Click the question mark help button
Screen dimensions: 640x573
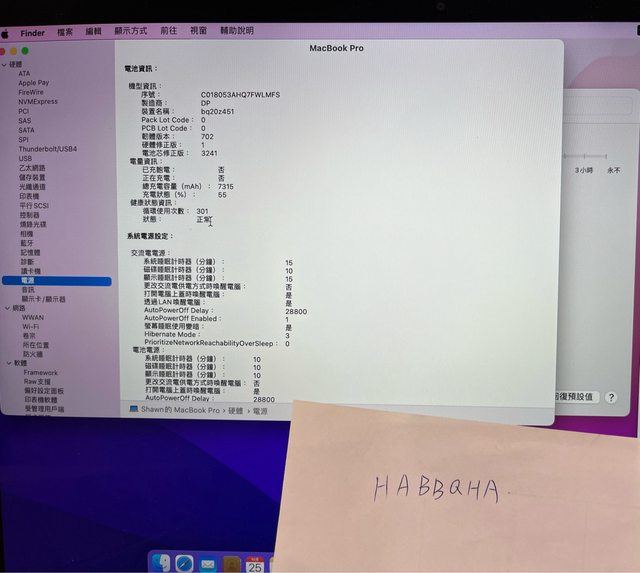(x=611, y=397)
